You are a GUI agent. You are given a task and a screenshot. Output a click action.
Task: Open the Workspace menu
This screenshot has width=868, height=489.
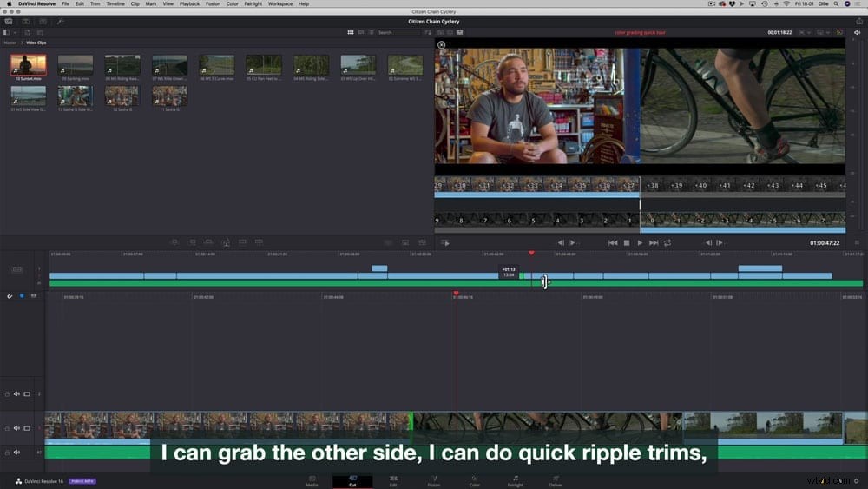(280, 3)
